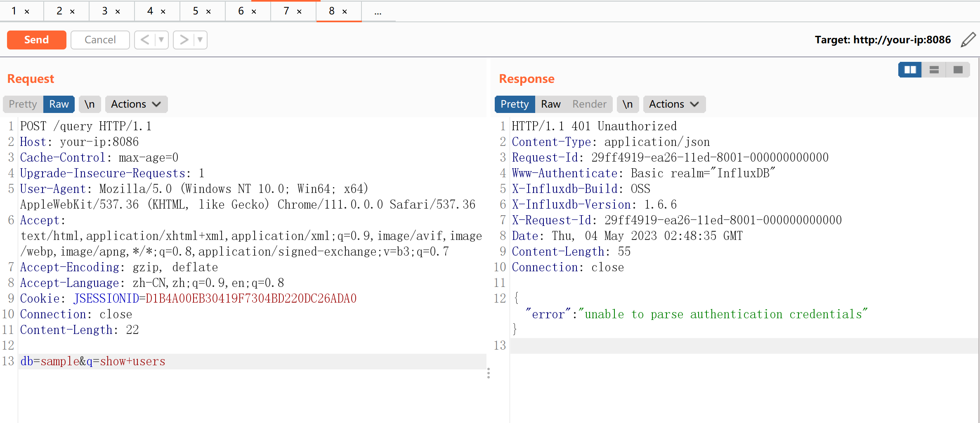Switch to the top-bottom stacked layout icon
This screenshot has height=423, width=980.
(934, 70)
